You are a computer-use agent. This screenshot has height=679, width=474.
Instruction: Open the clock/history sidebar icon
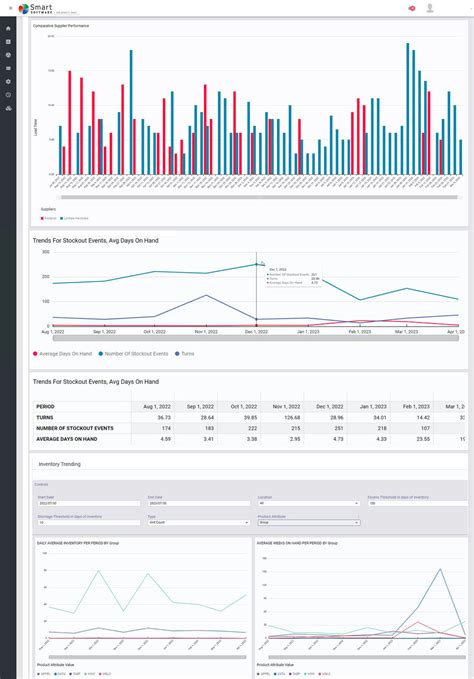pos(8,95)
